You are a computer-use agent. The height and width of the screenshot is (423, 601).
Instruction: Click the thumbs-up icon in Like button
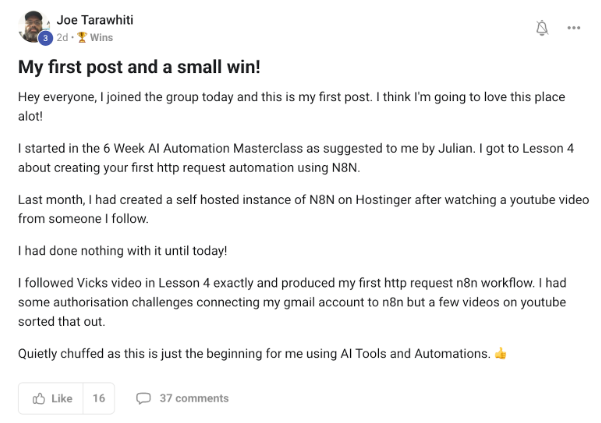[39, 398]
